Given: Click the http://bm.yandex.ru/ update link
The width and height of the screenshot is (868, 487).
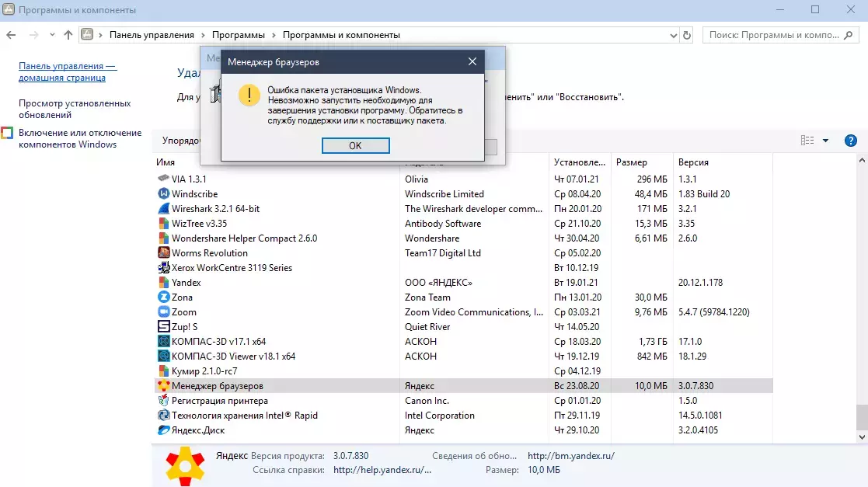Looking at the screenshot, I should [570, 456].
